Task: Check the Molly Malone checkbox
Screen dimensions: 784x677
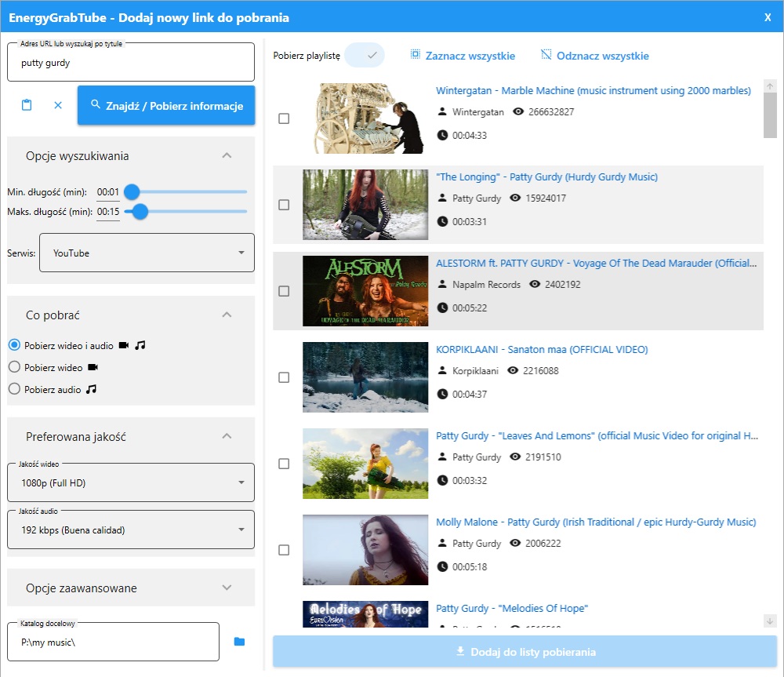Action: click(x=284, y=550)
